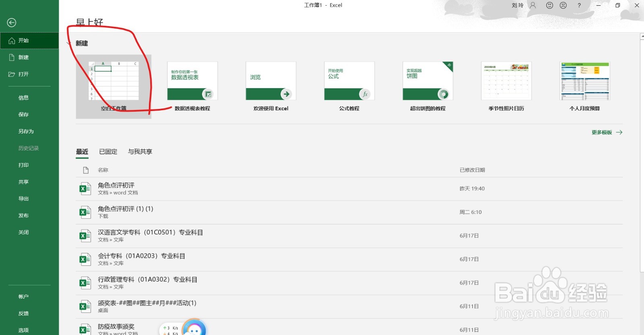Open 行政管理专科 (01A0302) 专业科目
644x335 pixels.
pyautogui.click(x=349, y=283)
